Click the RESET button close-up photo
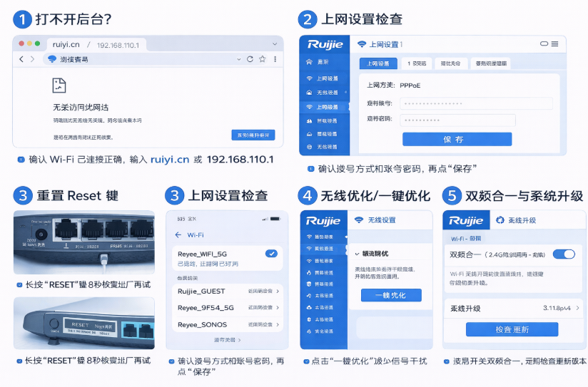 click(84, 324)
